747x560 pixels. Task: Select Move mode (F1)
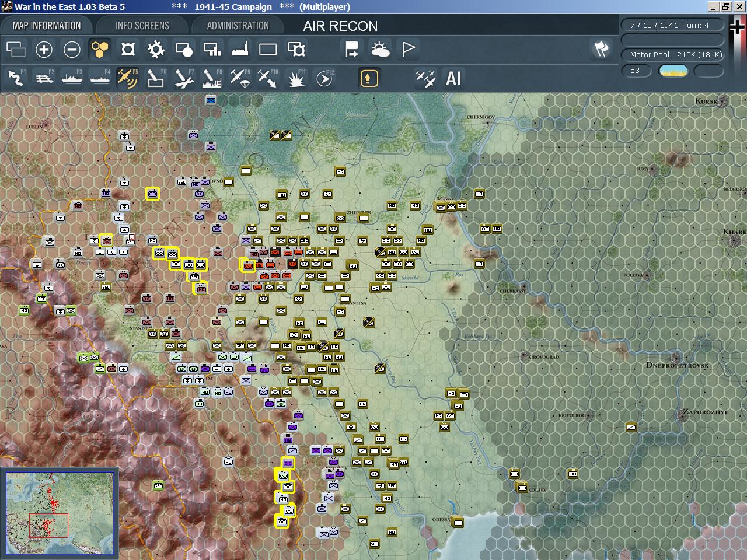point(16,78)
